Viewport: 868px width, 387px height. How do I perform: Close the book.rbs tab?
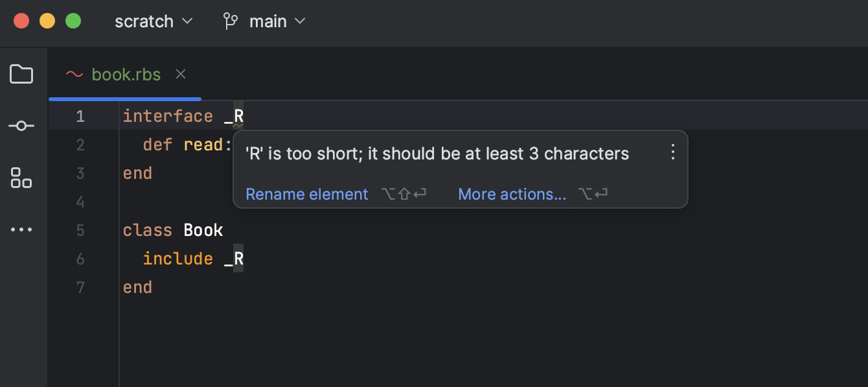(181, 75)
